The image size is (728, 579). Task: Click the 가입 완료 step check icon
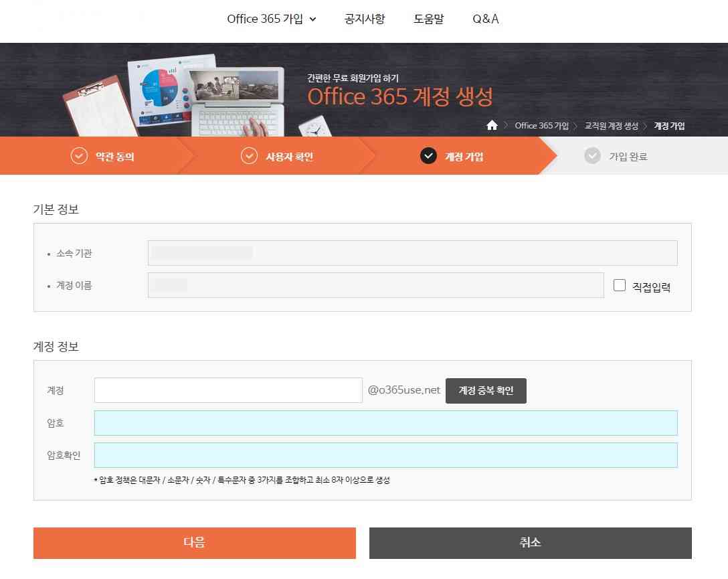[x=592, y=156]
